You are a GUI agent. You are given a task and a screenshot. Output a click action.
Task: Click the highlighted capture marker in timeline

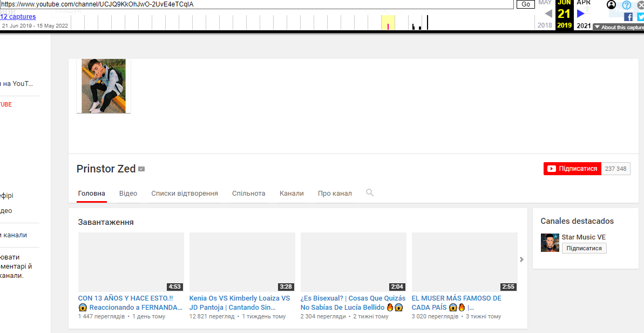click(388, 23)
